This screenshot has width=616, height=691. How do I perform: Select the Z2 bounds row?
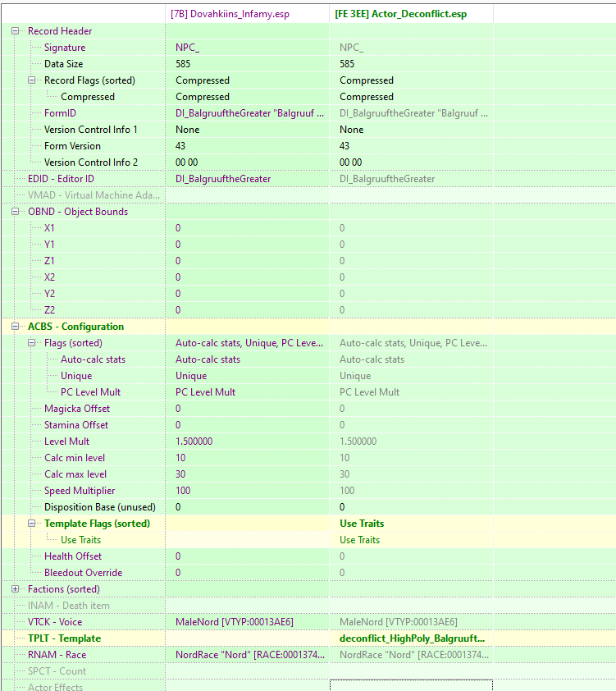click(308, 310)
